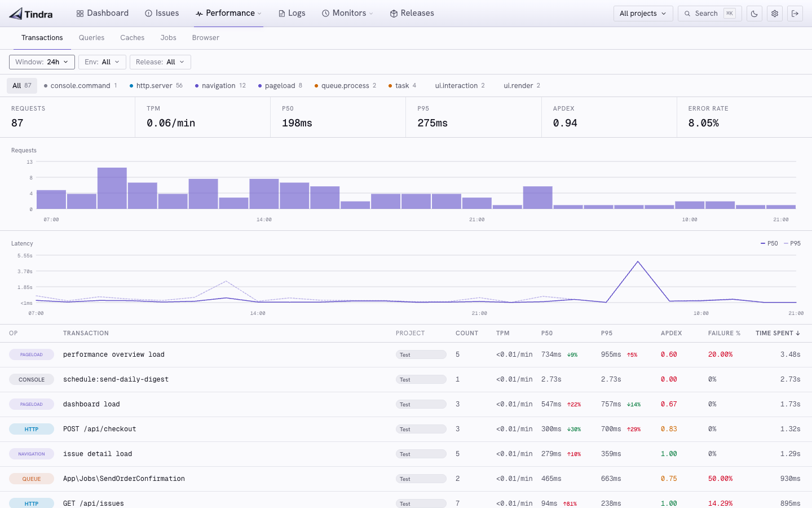812x508 pixels.
Task: Click the P95 275ms card
Action: tap(474, 117)
